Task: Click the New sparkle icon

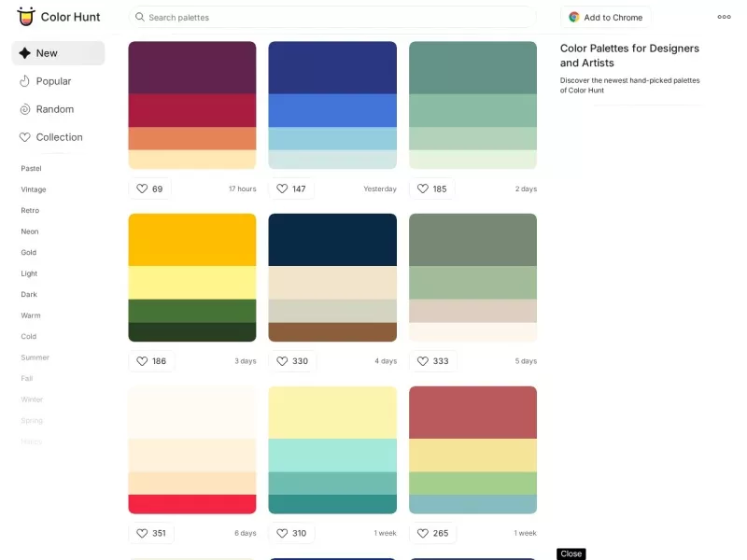Action: pos(25,53)
